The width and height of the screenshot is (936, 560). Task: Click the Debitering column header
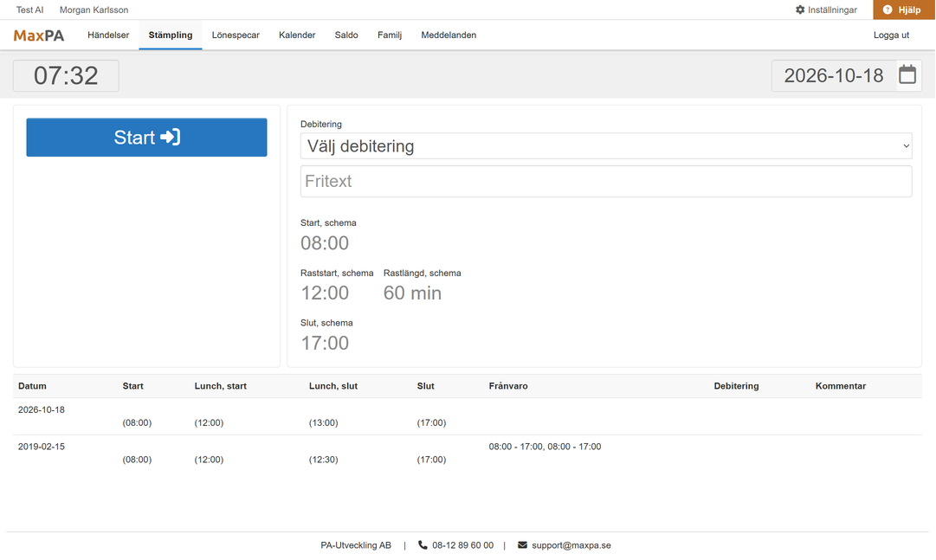click(x=736, y=386)
